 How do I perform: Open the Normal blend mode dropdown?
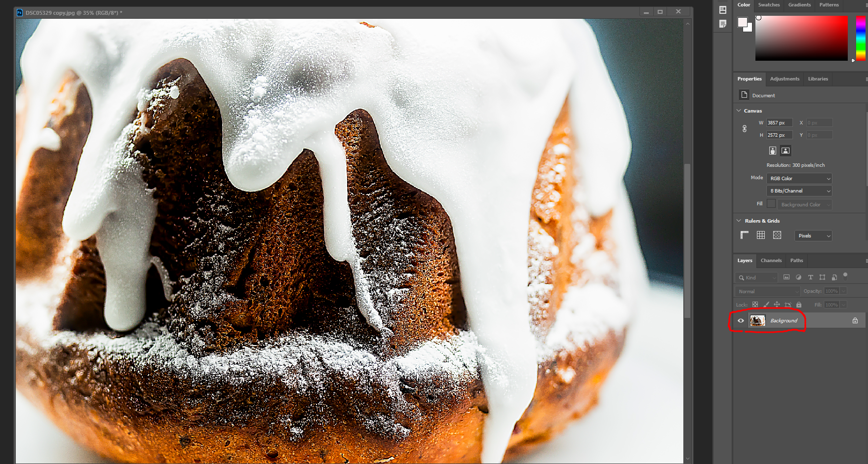tap(768, 291)
